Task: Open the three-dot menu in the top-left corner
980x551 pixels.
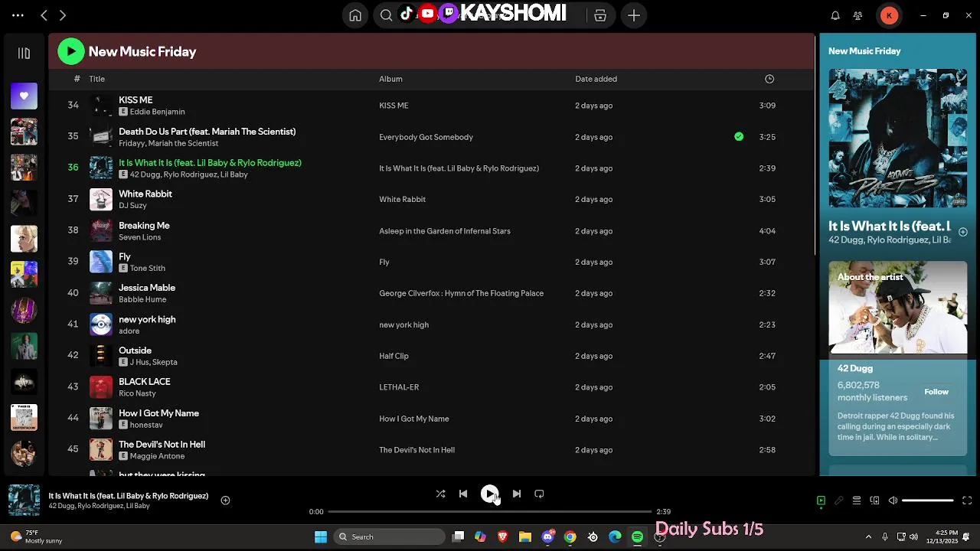Action: (18, 15)
